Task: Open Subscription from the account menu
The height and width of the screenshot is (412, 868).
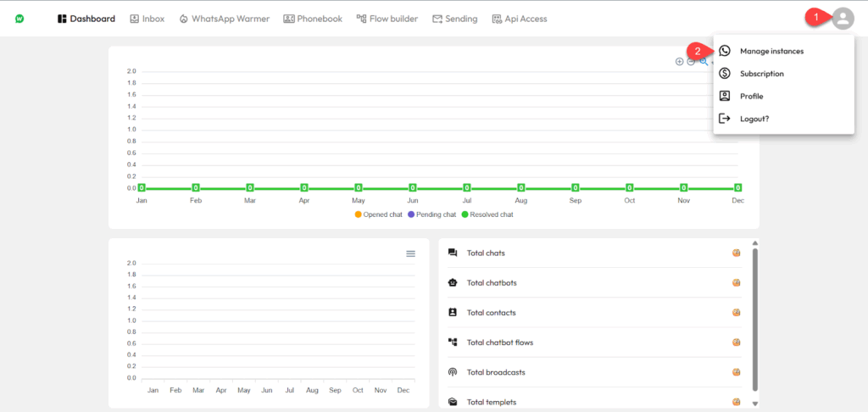Action: tap(761, 74)
